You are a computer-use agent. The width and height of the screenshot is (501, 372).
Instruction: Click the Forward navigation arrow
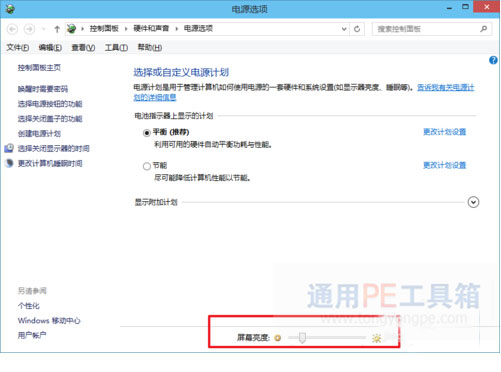click(29, 29)
